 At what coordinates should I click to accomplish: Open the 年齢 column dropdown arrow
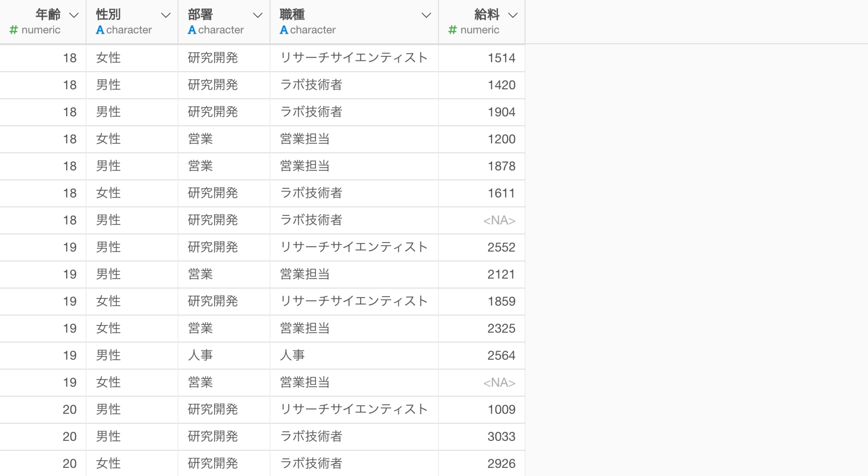click(x=74, y=15)
